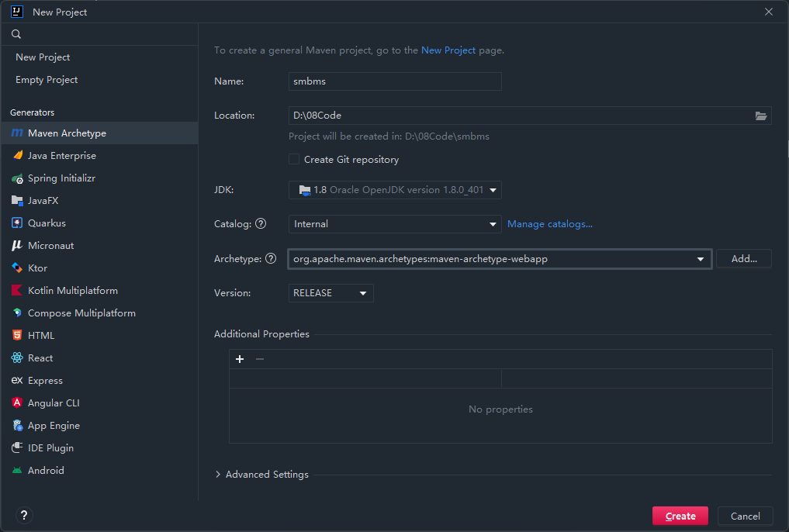Select Express label in generators
Screen dimensions: 789x532
tap(45, 381)
